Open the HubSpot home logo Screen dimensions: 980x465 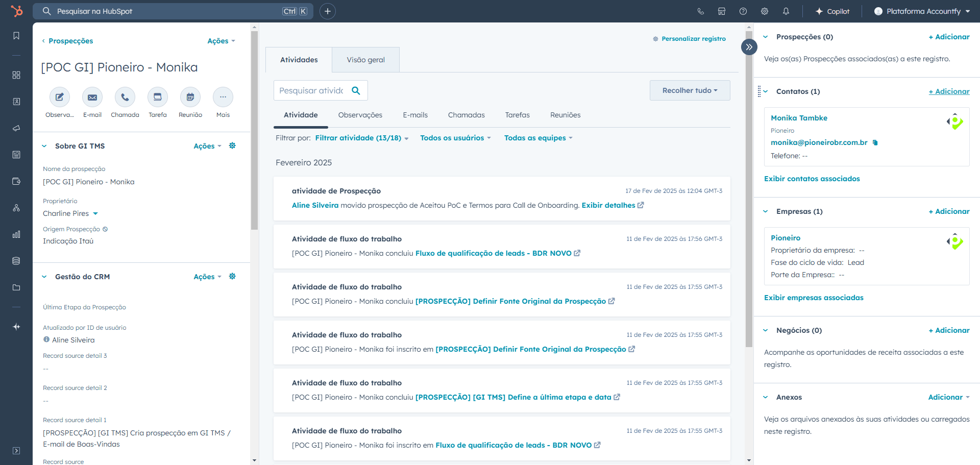coord(16,11)
